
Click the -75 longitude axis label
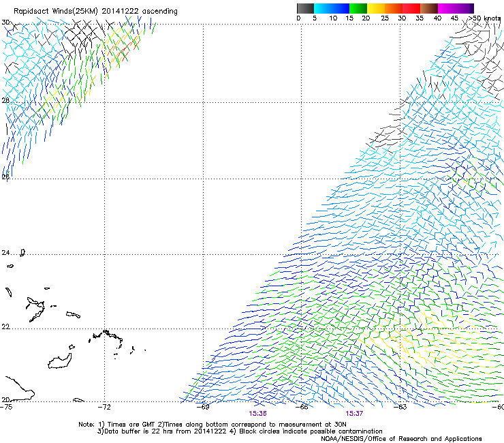tap(6, 407)
